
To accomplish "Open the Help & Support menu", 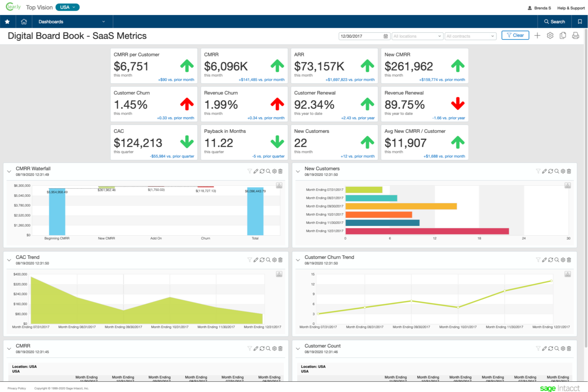I will pyautogui.click(x=571, y=8).
